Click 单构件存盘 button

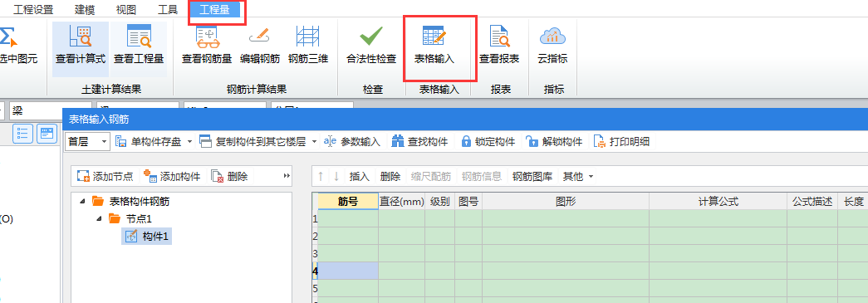click(x=150, y=142)
